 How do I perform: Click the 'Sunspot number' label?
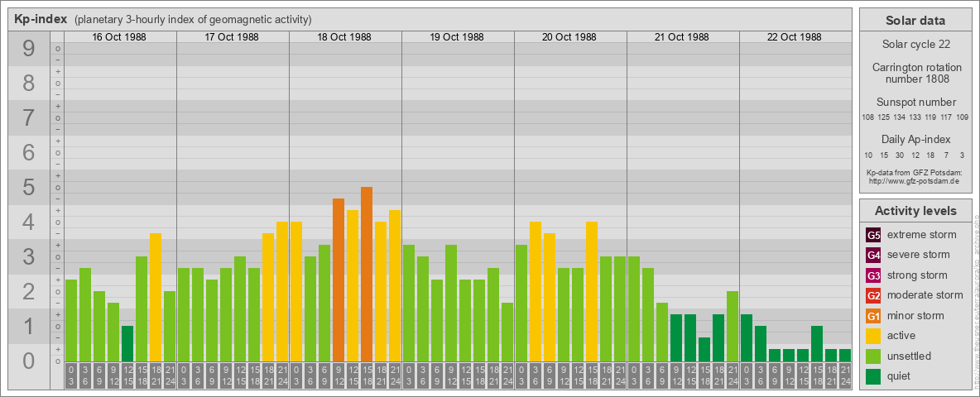[915, 103]
